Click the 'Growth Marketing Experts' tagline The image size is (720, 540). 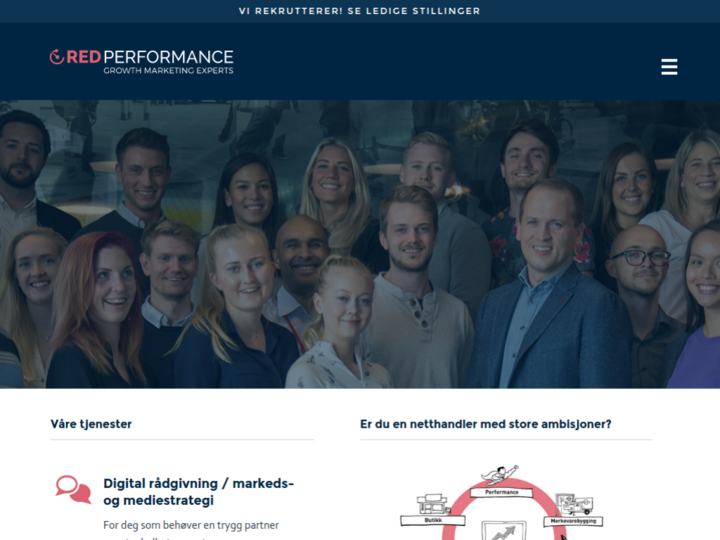(168, 70)
